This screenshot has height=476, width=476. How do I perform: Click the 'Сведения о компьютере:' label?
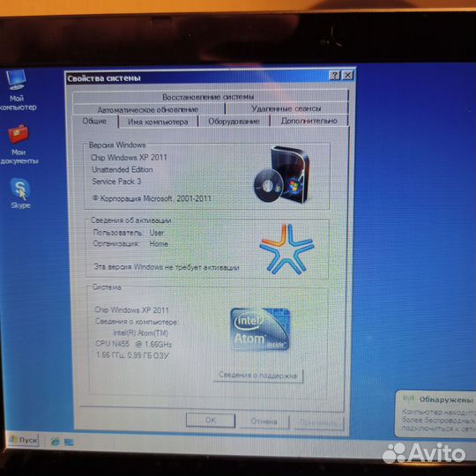(x=137, y=322)
